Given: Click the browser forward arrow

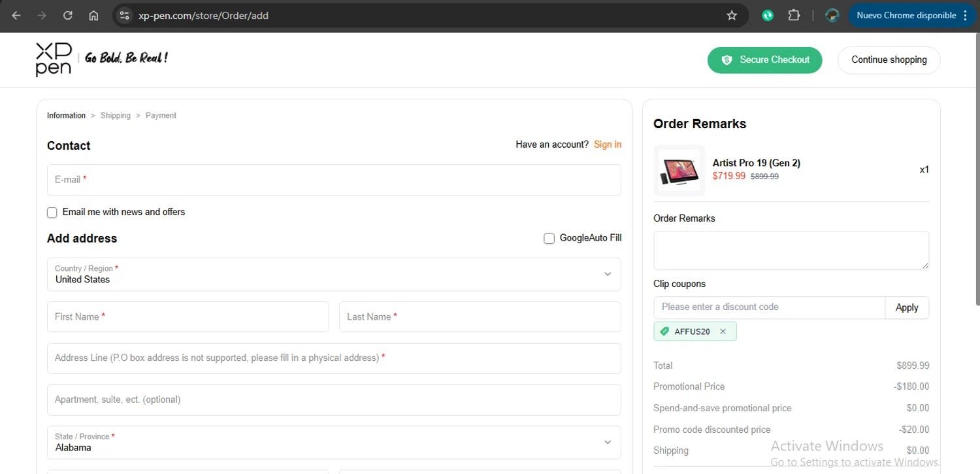Looking at the screenshot, I should pyautogui.click(x=42, y=16).
